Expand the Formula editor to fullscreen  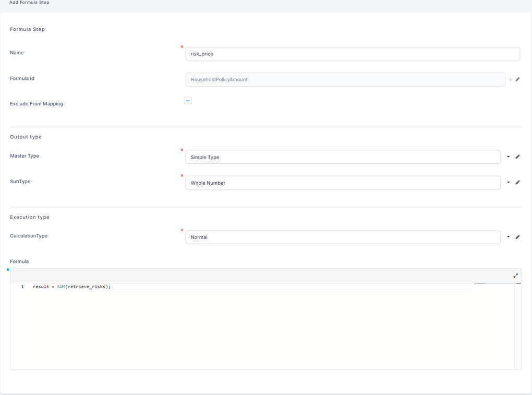(515, 276)
